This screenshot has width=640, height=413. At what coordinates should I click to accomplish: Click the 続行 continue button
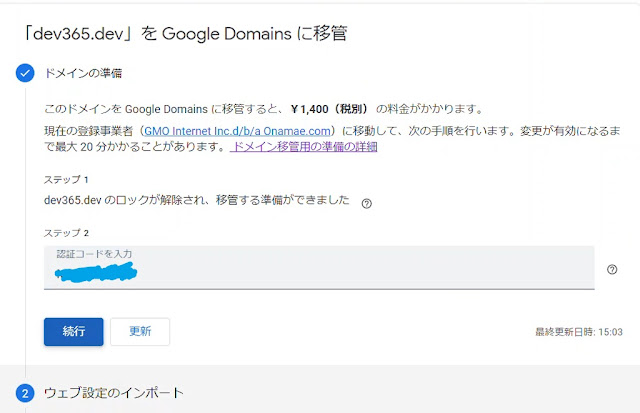pos(73,331)
